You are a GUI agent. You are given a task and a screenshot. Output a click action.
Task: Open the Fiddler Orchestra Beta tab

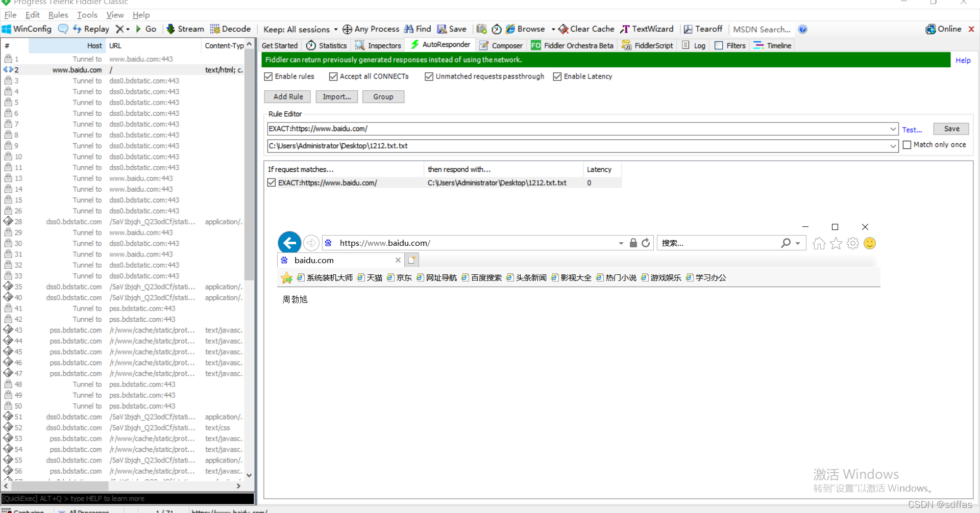[x=572, y=45]
